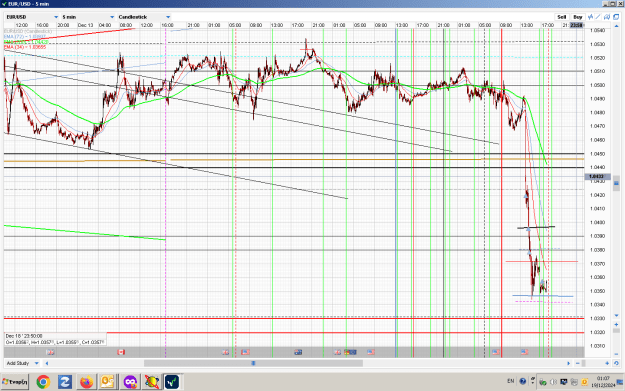Screen dimensions: 625x391
Task: Click the horizontal chart scrollbar thumb
Action: 253,363
